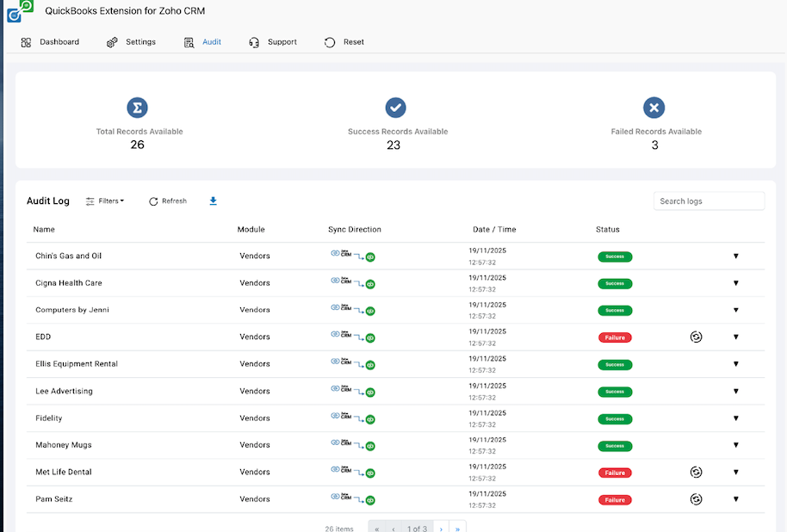Open the Filters dropdown
The height and width of the screenshot is (532, 787).
pos(105,201)
